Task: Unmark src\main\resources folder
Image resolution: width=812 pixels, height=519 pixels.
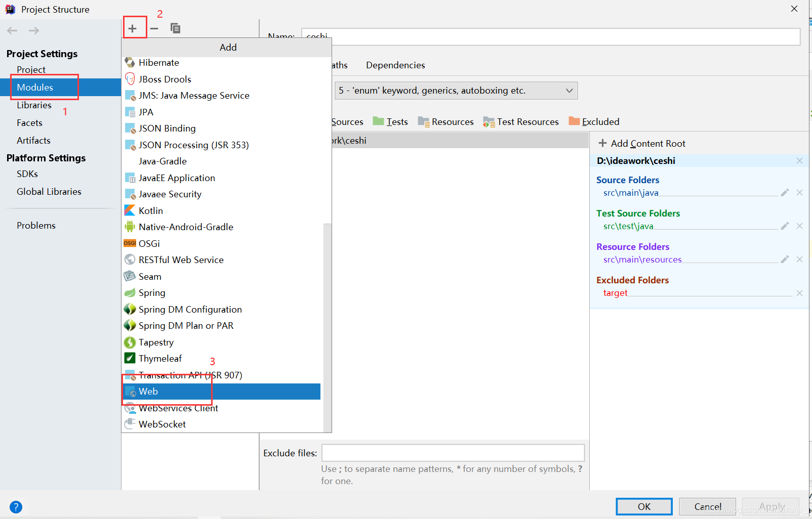Action: click(799, 259)
